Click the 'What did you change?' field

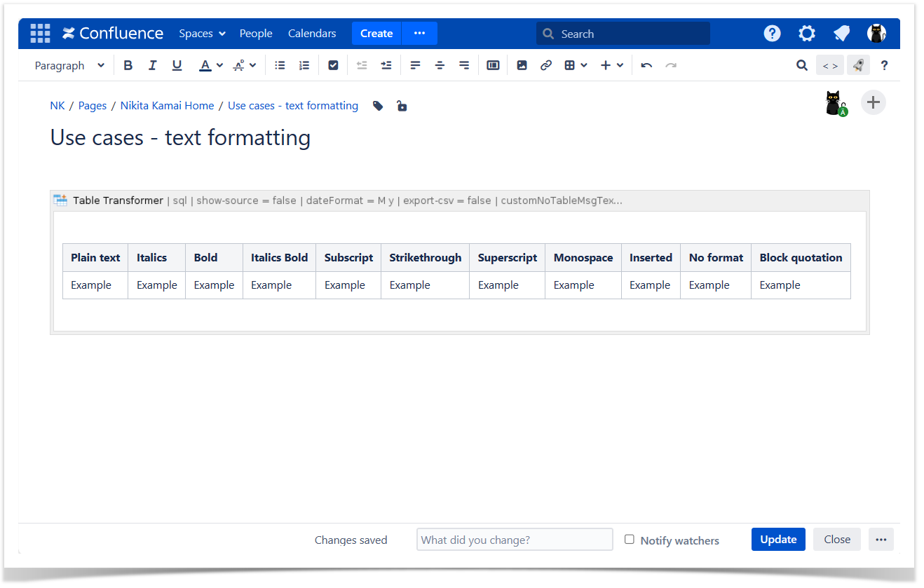coord(515,540)
